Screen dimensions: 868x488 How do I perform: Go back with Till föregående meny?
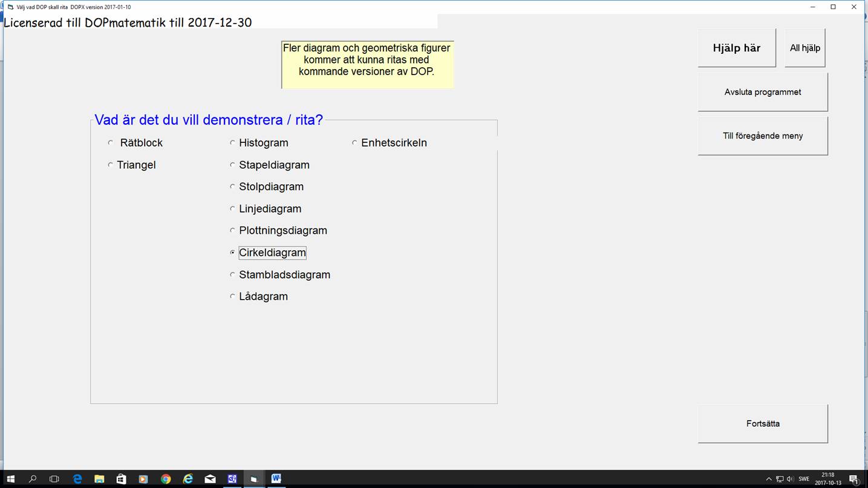point(762,136)
